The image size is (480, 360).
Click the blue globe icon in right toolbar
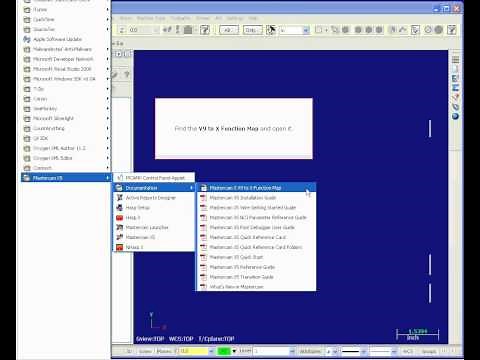coord(455,116)
